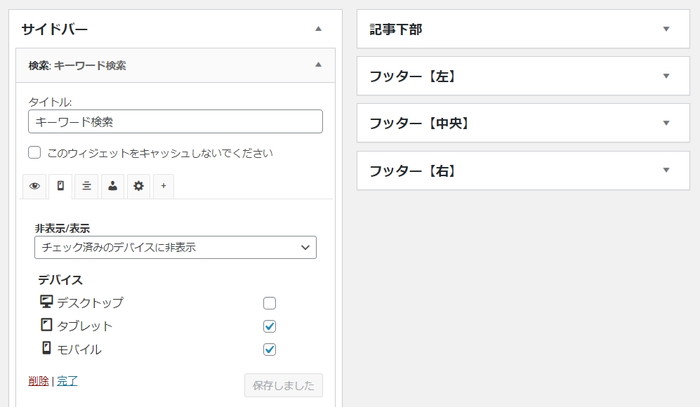Uncheck the タブレット checkbox
This screenshot has height=407, width=700.
click(x=269, y=326)
